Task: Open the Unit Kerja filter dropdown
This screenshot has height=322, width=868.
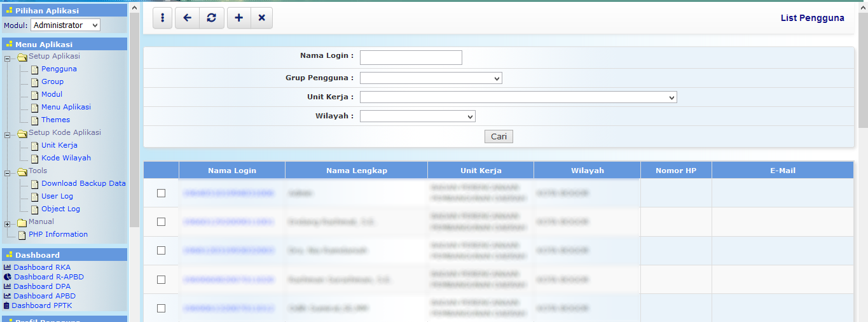Action: point(518,97)
